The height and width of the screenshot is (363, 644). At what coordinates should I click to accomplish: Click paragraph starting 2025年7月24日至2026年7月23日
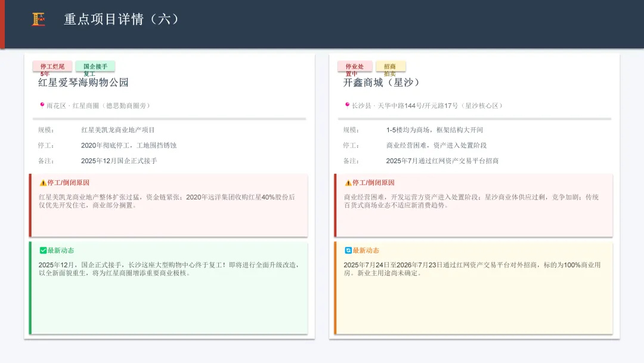click(x=472, y=269)
